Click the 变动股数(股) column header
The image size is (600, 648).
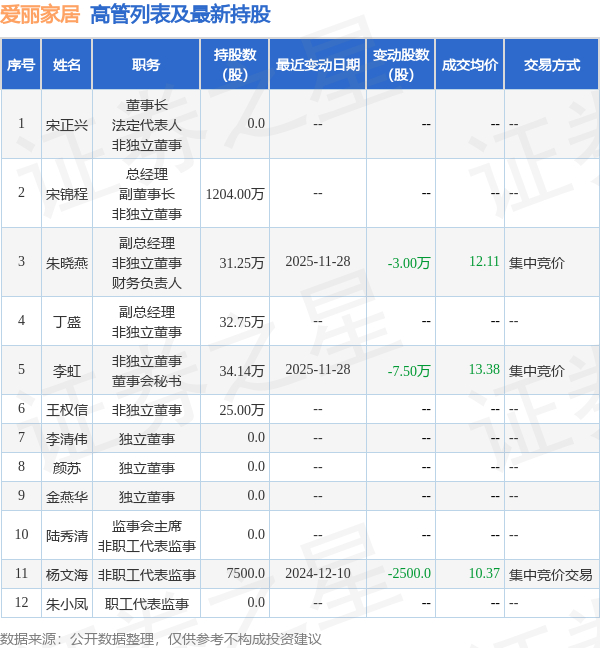click(x=401, y=65)
